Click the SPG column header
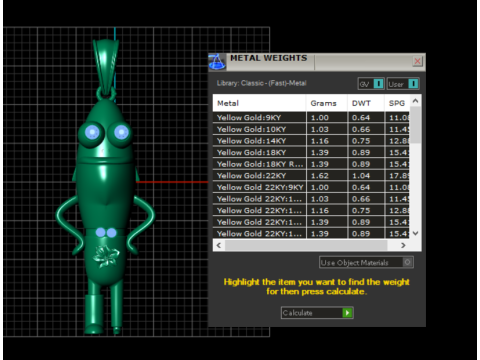This screenshot has width=480, height=360. click(397, 103)
